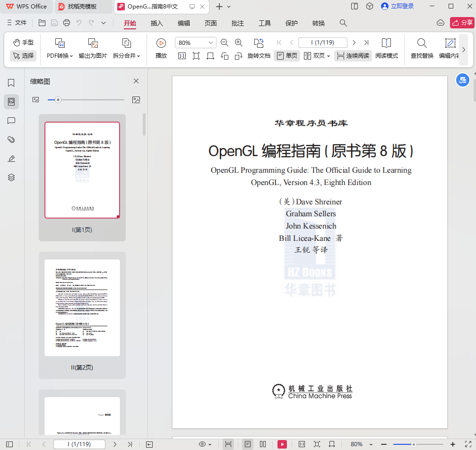This screenshot has width=476, height=450.
Task: Click 立即登录 login link
Action: 398,6
